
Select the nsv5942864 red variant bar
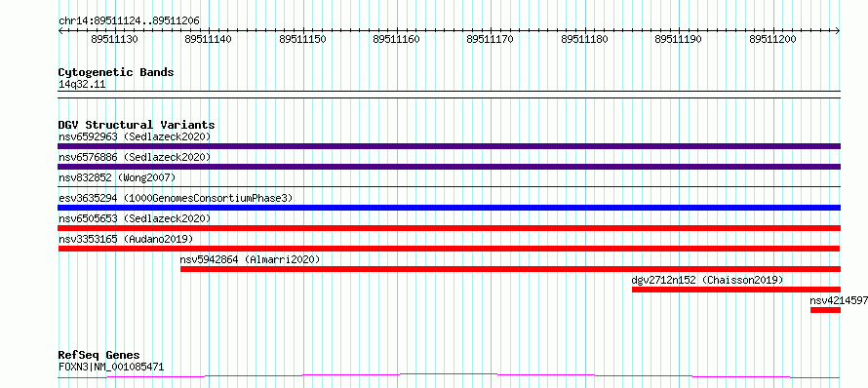(x=510, y=269)
